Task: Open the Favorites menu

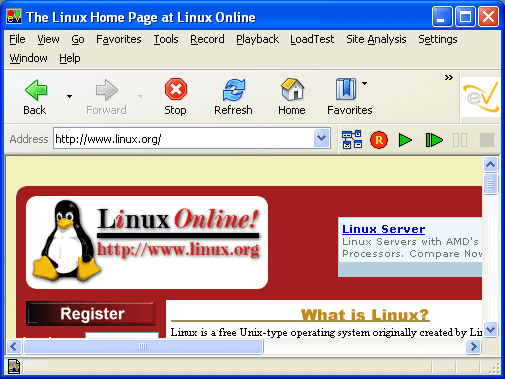Action: tap(119, 39)
